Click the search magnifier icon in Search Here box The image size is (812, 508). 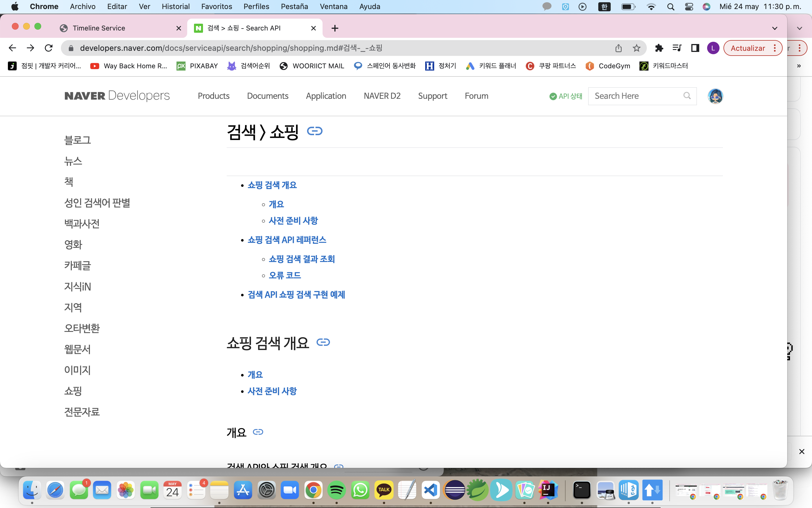click(687, 96)
